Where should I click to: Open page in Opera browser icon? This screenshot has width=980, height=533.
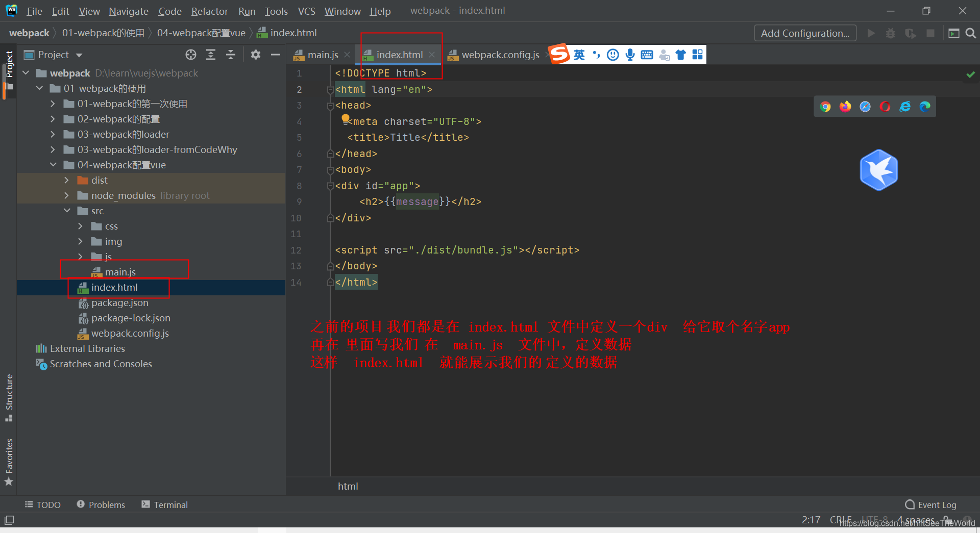[885, 106]
